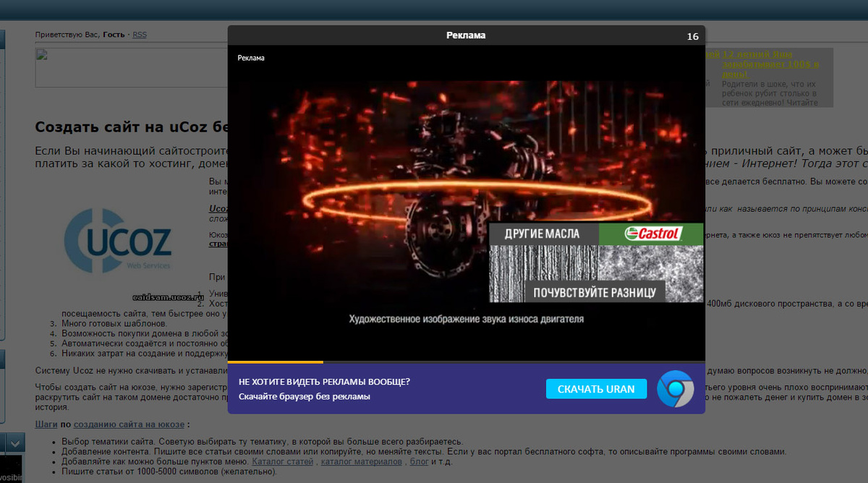Open the RSS link

pos(139,35)
